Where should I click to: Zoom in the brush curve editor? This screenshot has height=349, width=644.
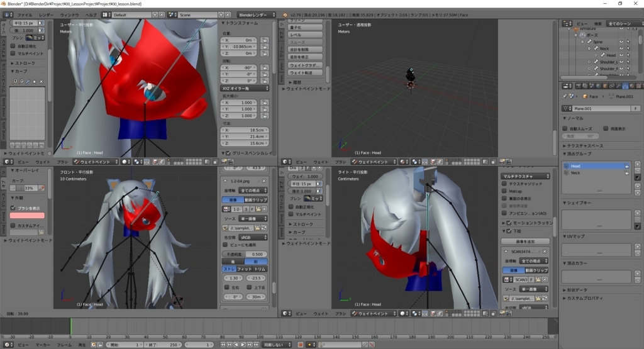pyautogui.click(x=15, y=81)
